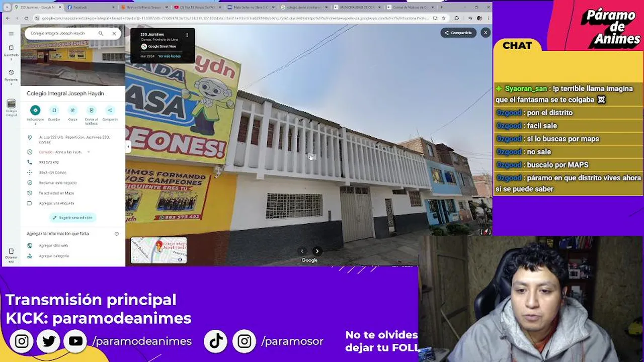Open Tu actividad en Maps
This screenshot has height=362, width=644.
(56, 193)
